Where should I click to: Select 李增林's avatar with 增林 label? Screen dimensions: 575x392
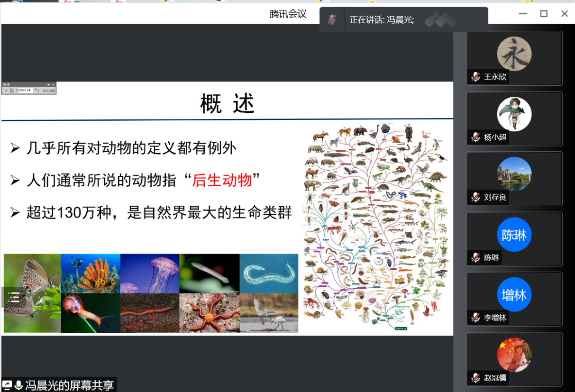[514, 294]
